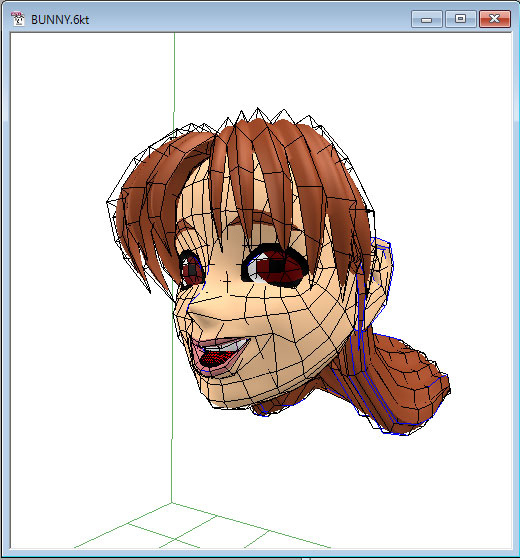Viewport: 520px width, 560px height.
Task: Click the BUNNY.6kt application icon in title bar
Action: pyautogui.click(x=18, y=19)
